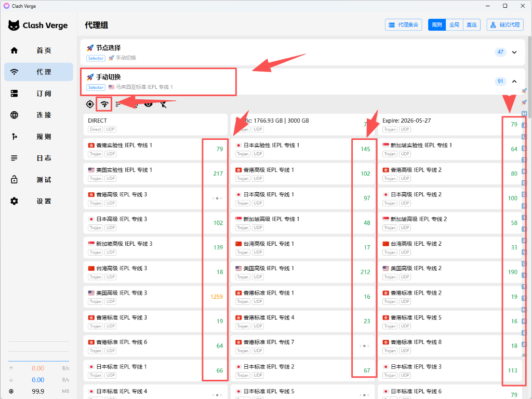Viewport: 532px width, 399px height.
Task: Click the first rocket icon in right index
Action: tap(524, 90)
